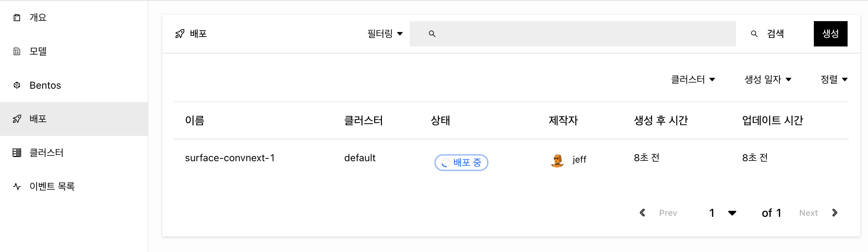
Task: Click the 8초 전 created time cell
Action: [x=647, y=158]
